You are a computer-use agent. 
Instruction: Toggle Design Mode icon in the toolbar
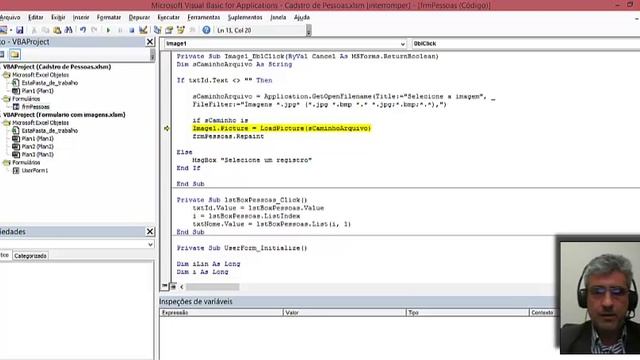click(x=143, y=30)
